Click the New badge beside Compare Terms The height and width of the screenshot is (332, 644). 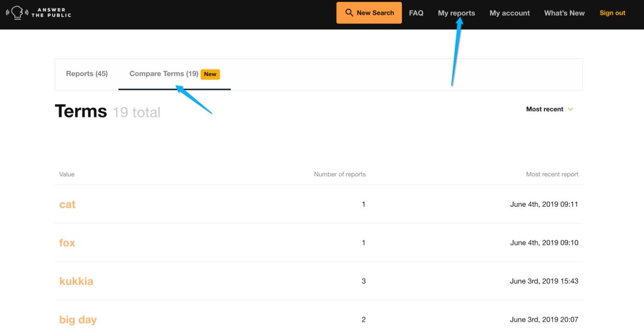[210, 74]
